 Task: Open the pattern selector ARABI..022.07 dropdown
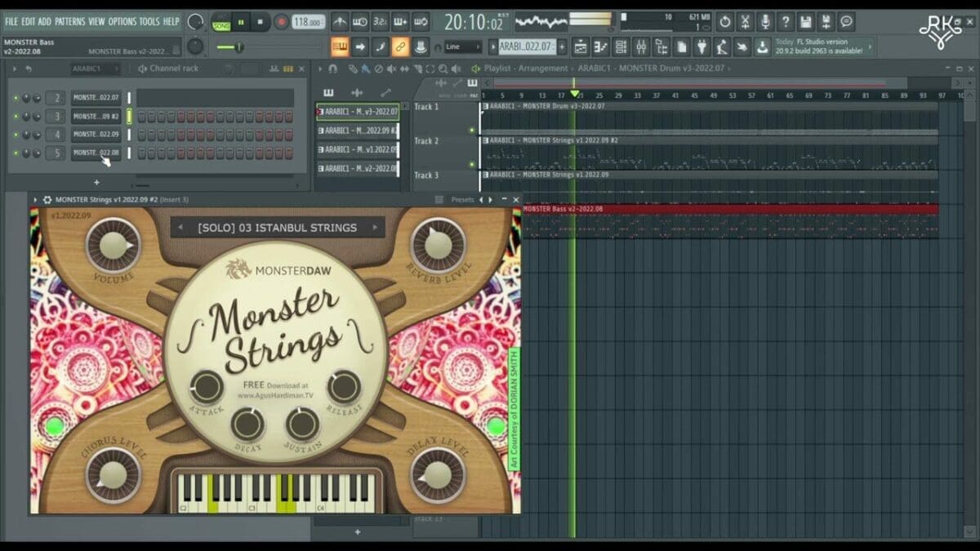point(528,47)
